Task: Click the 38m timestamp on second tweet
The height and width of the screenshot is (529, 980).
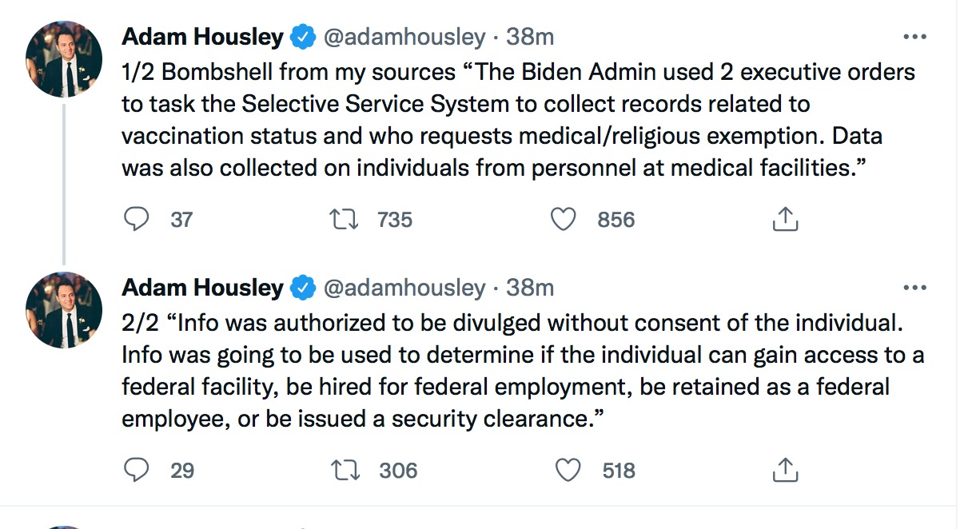Action: click(529, 288)
